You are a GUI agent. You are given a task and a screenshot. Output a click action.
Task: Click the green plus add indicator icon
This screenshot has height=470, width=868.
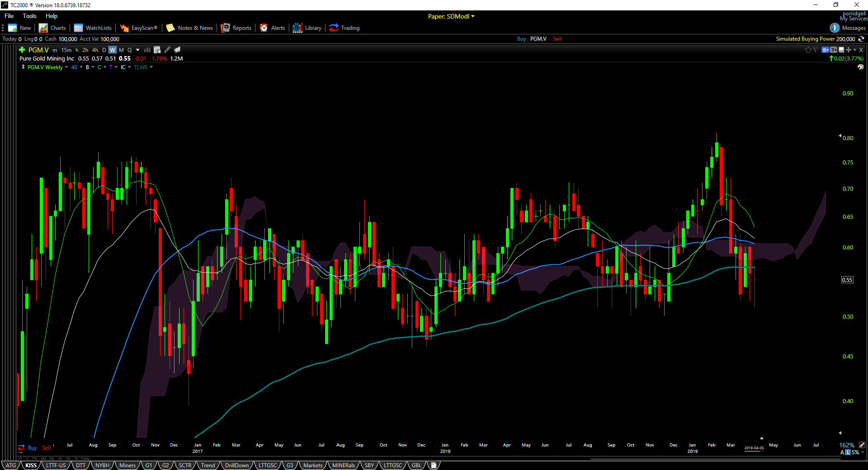pyautogui.click(x=22, y=50)
